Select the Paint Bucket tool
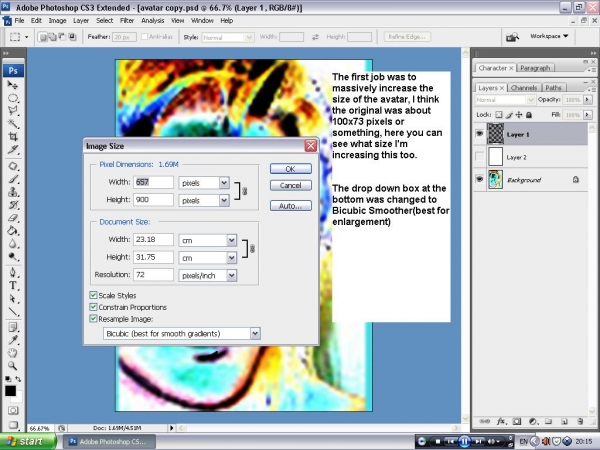 (13, 231)
